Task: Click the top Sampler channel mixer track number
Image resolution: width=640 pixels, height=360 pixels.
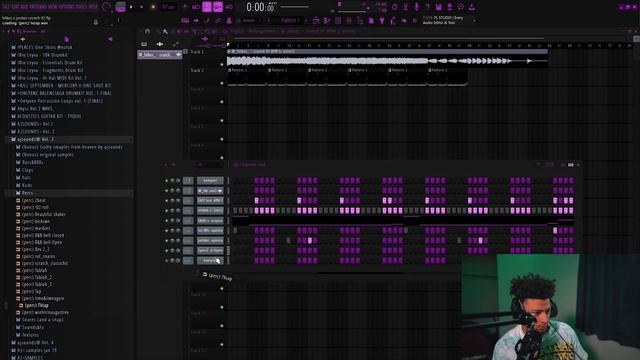Action: pos(188,180)
